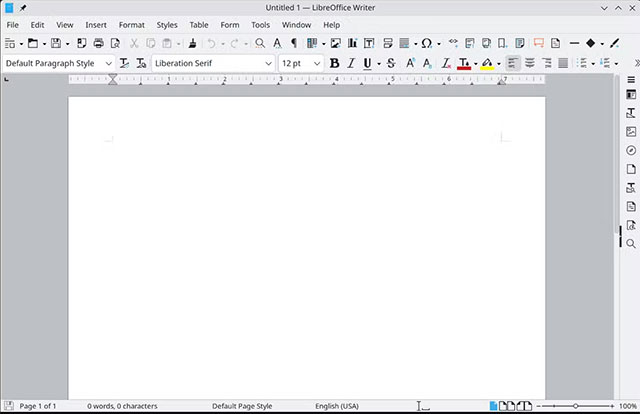Open the Insert menu
Viewport: 640px width, 414px height.
coord(96,25)
